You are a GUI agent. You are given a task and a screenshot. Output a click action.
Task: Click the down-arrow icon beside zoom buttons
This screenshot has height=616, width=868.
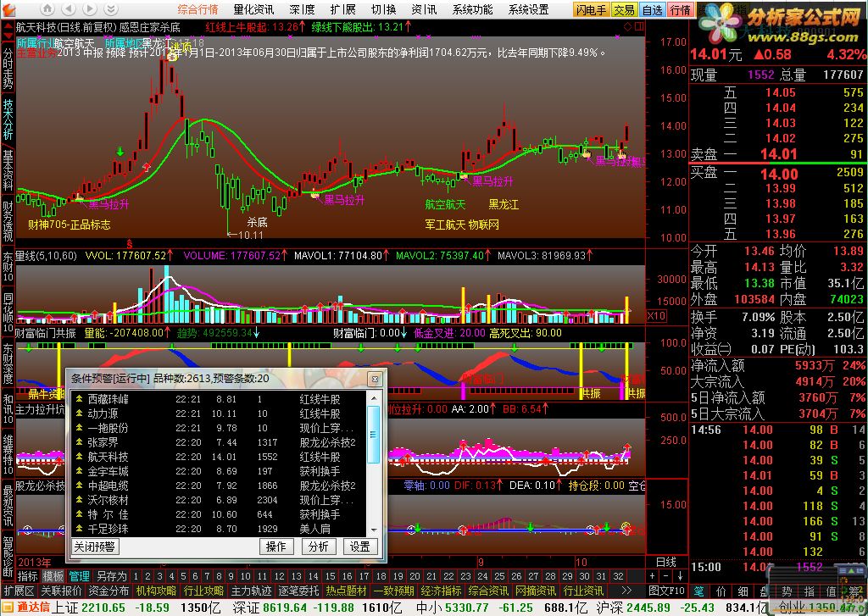pos(681,576)
